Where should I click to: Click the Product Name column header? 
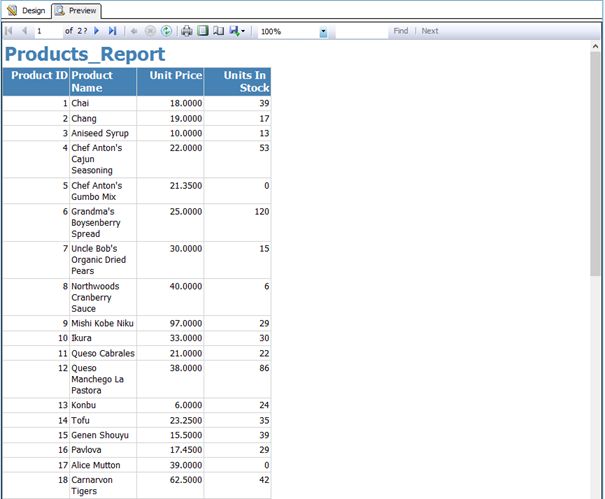(x=103, y=82)
